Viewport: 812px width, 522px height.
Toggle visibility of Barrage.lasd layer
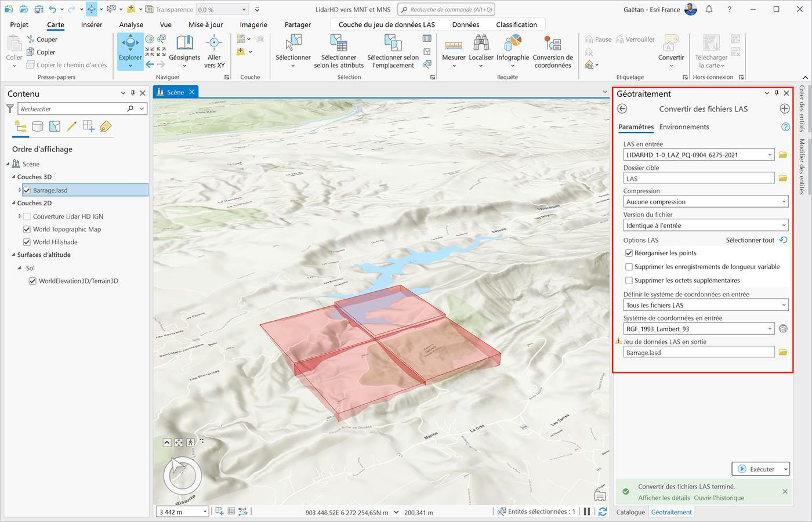click(27, 190)
